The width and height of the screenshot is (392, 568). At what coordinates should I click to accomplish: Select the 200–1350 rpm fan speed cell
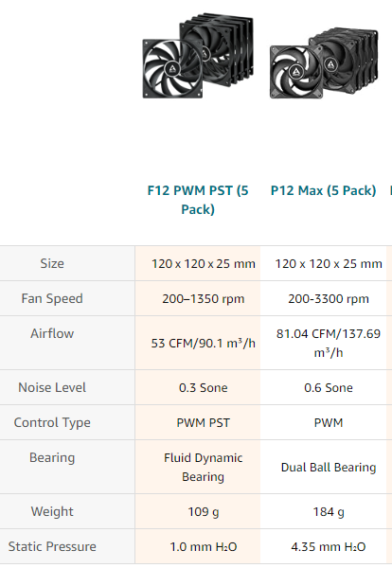click(204, 299)
